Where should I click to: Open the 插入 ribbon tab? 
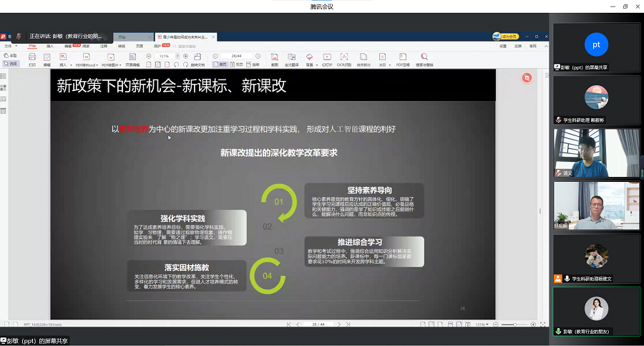click(x=50, y=46)
